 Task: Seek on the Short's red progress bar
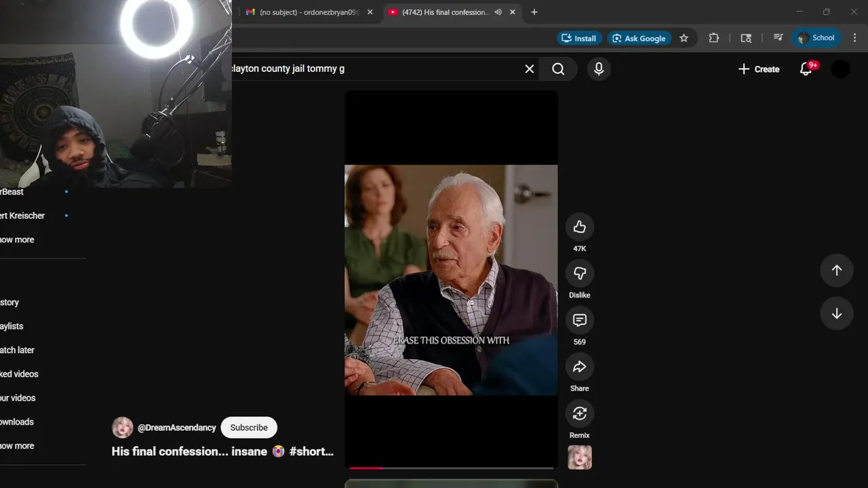click(452, 468)
